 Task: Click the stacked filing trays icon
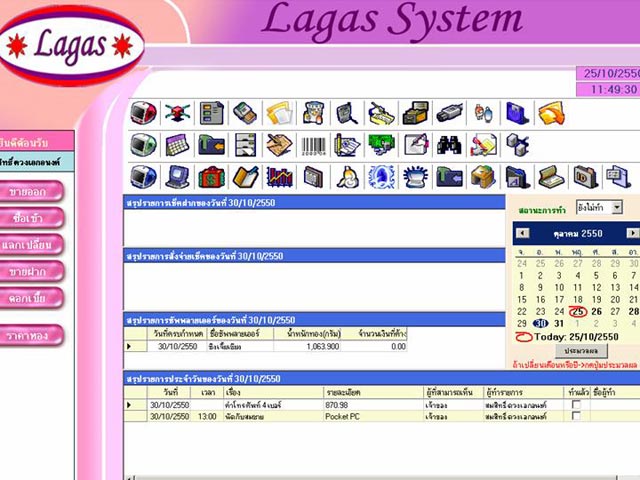tap(245, 145)
